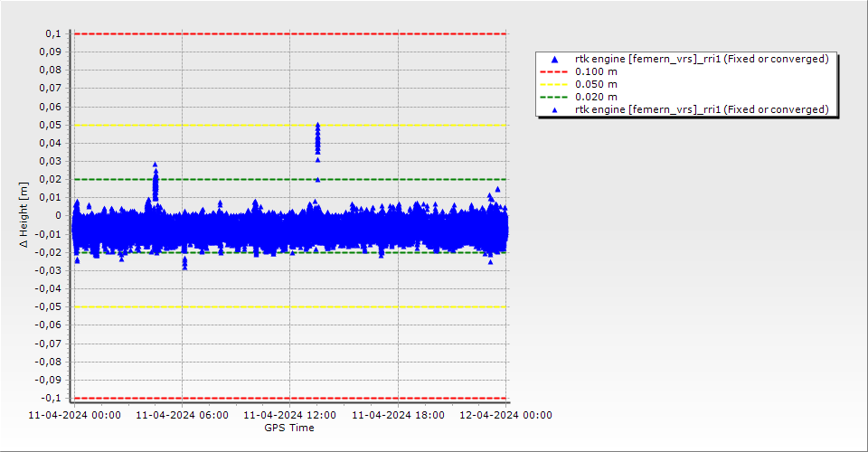Click the 12-04-2024 00:00 time axis label
The height and width of the screenshot is (452, 868).
(505, 415)
